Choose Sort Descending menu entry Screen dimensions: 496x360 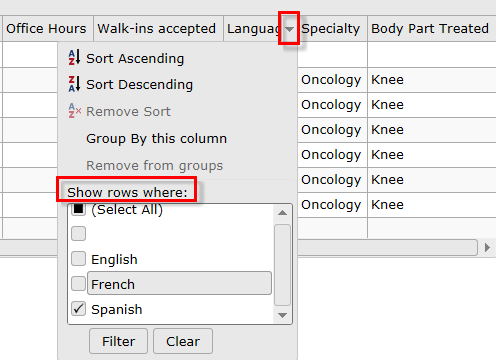pyautogui.click(x=139, y=84)
